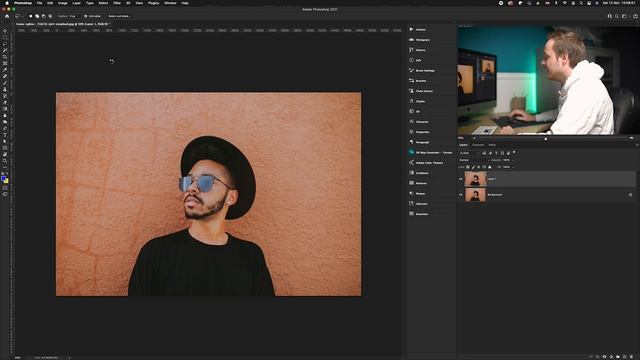The image size is (640, 360).
Task: Select the Rectangular Marquee tool
Action: pos(5,38)
